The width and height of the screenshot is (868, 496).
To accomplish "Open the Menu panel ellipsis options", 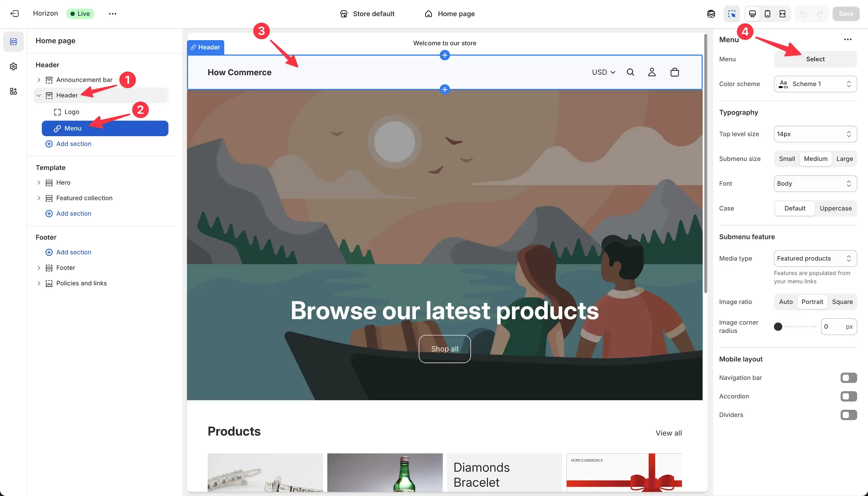I will [x=848, y=39].
